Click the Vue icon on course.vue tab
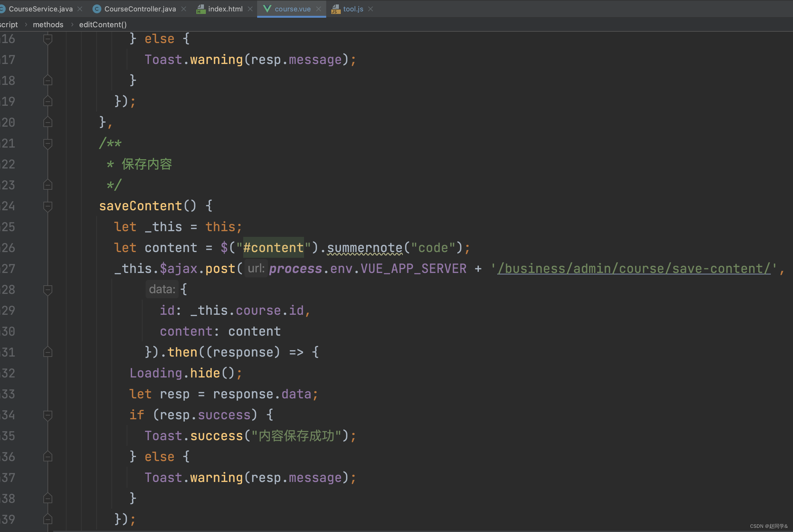 pyautogui.click(x=267, y=9)
